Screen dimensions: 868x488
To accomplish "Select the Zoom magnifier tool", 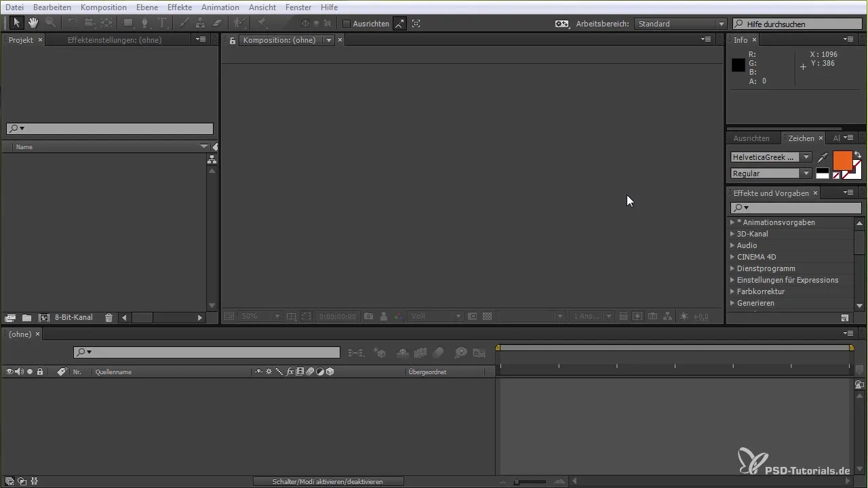I will click(x=50, y=23).
